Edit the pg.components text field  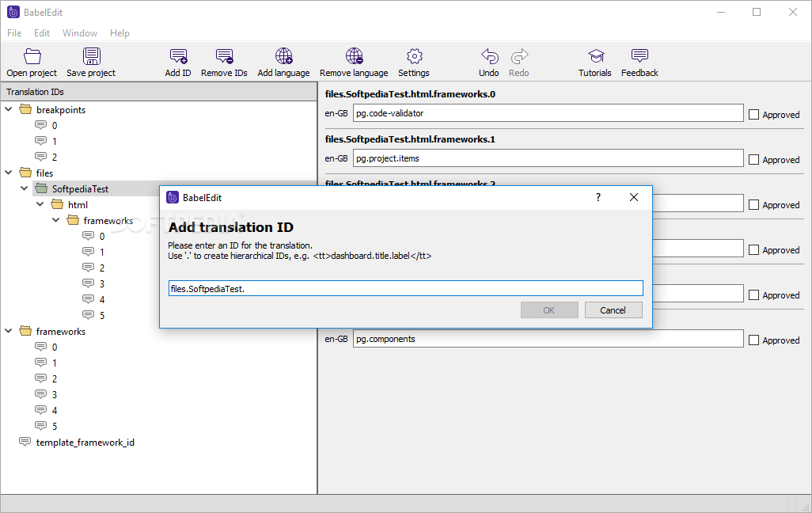pyautogui.click(x=548, y=339)
